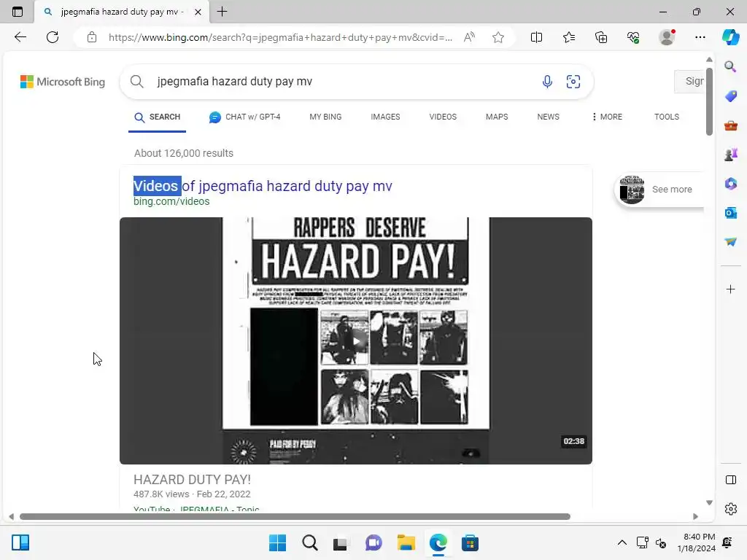Open search TOOLS options

pyautogui.click(x=667, y=117)
